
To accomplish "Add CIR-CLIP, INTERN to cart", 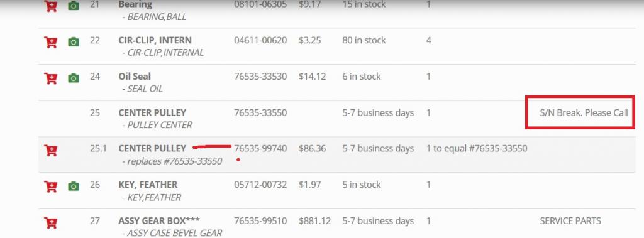I will coord(50,42).
